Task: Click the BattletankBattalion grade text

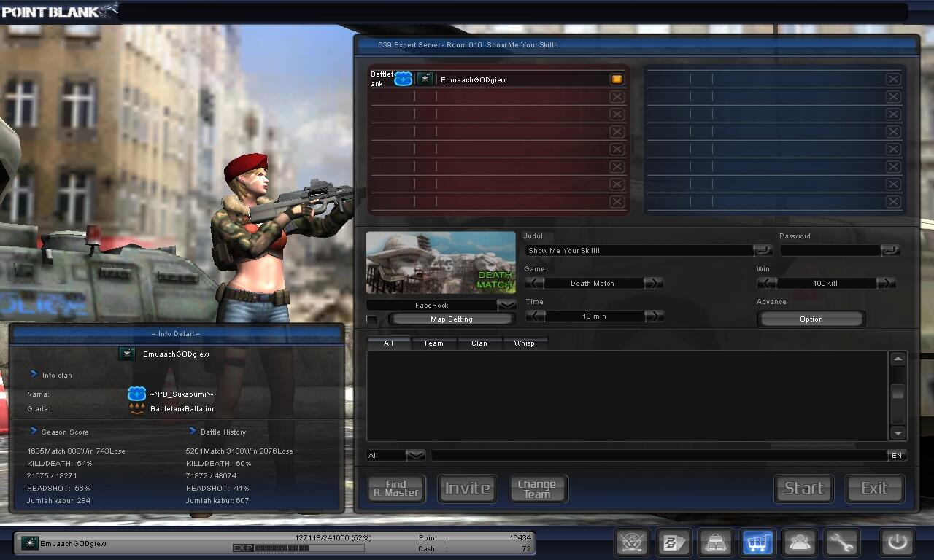Action: (x=182, y=409)
